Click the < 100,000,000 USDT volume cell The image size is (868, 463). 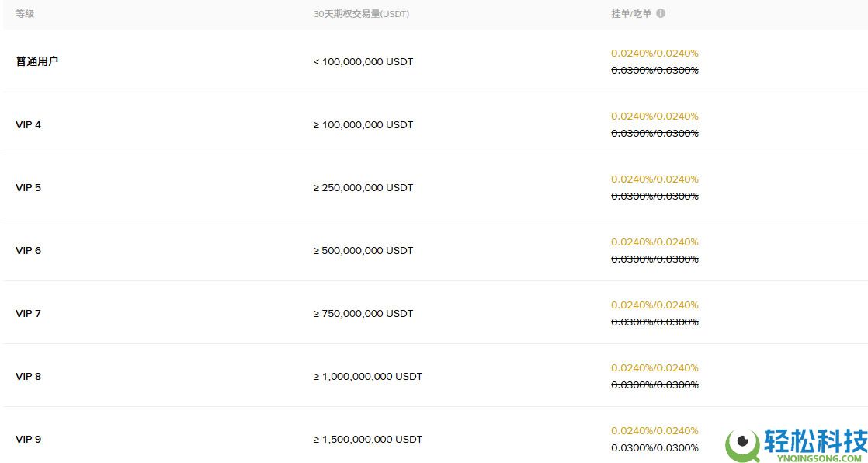363,61
